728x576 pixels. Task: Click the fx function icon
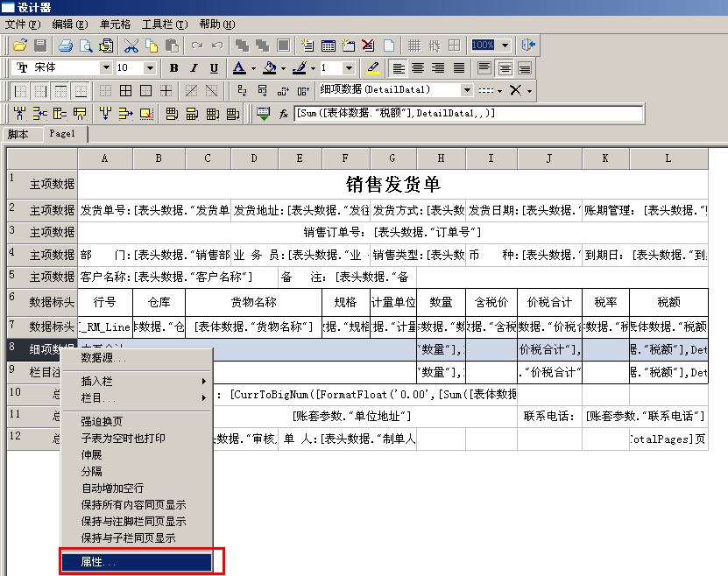pyautogui.click(x=284, y=114)
